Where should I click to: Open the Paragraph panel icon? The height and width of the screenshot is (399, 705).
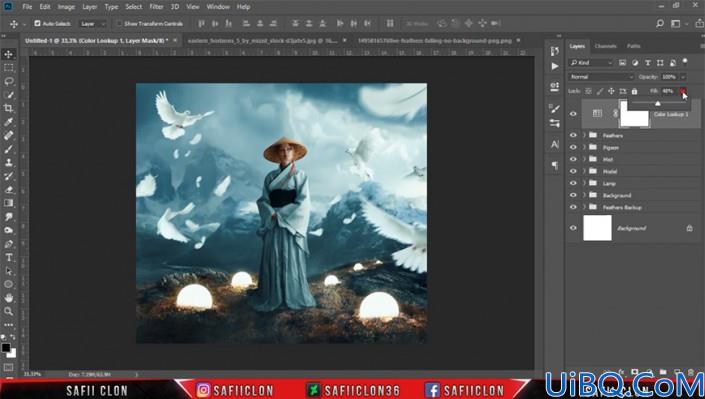click(x=554, y=166)
